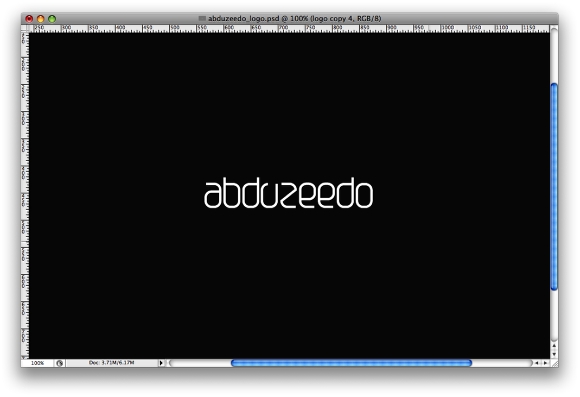Click the status bar icon next to zoom field
Screen dimensions: 580x397
click(x=60, y=363)
